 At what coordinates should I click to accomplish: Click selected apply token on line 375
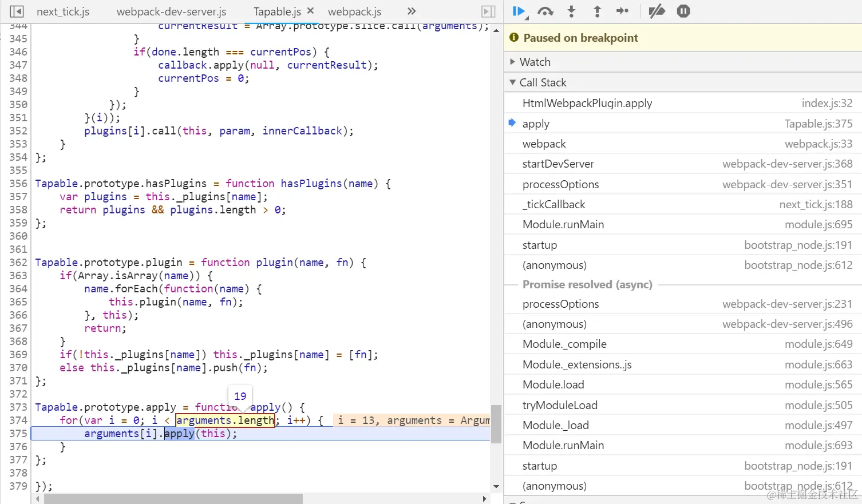click(179, 434)
